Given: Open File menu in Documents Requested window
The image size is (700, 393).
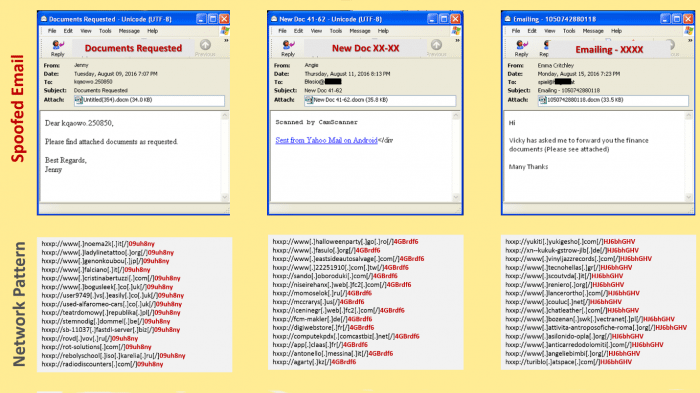Looking at the screenshot, I should (52, 31).
